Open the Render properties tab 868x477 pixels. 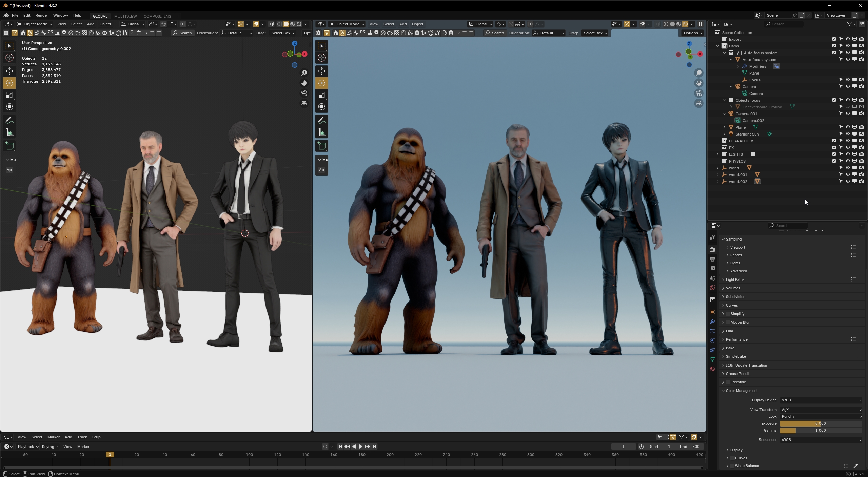tap(712, 249)
